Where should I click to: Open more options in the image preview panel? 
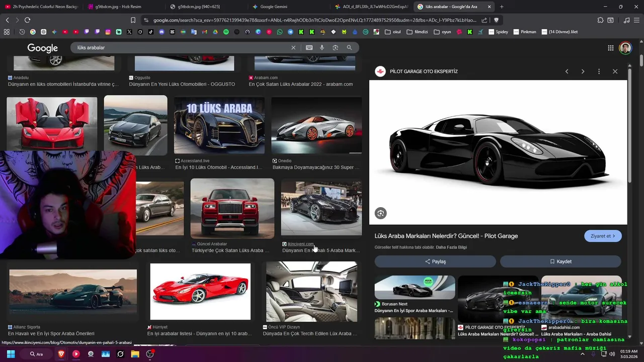(599, 71)
